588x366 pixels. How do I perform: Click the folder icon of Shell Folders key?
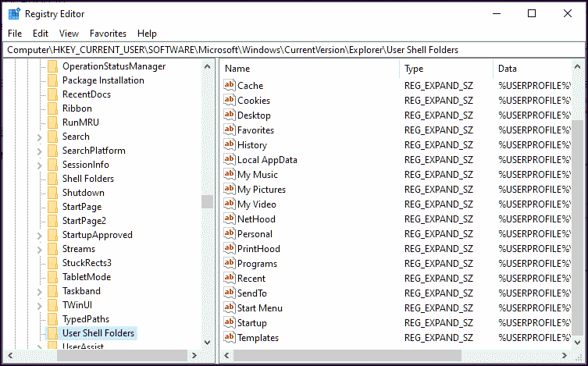pos(52,179)
